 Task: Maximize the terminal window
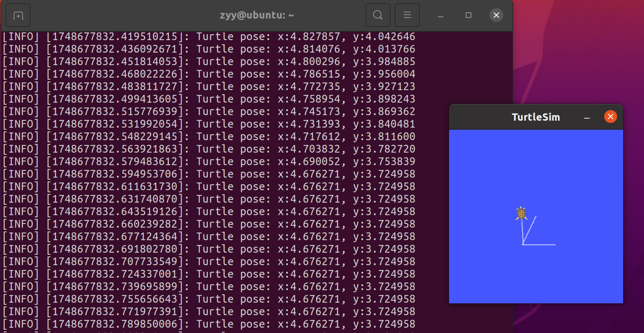click(468, 15)
